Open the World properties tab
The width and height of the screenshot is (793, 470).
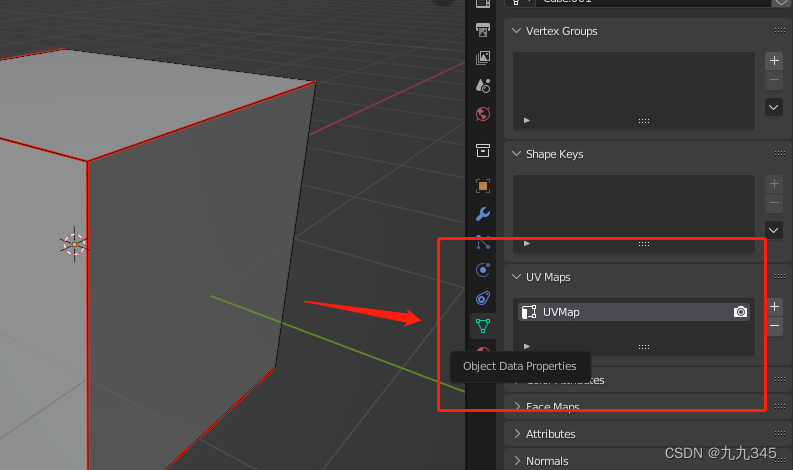point(483,114)
